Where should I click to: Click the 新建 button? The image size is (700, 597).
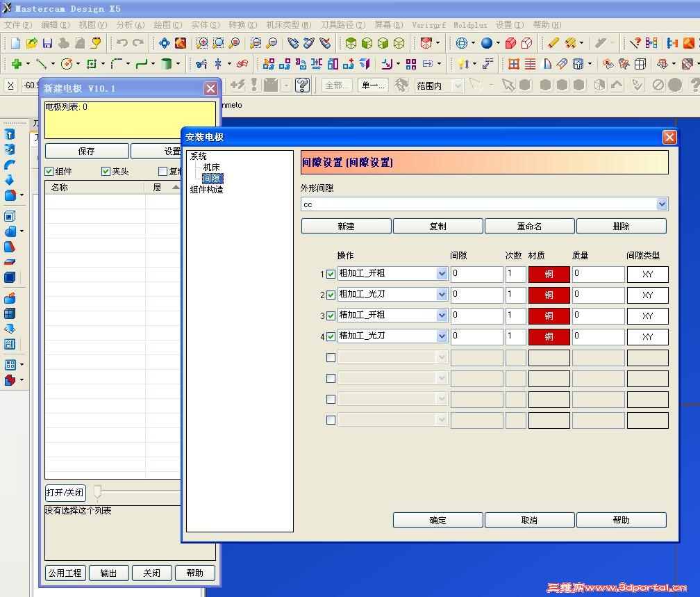point(346,226)
